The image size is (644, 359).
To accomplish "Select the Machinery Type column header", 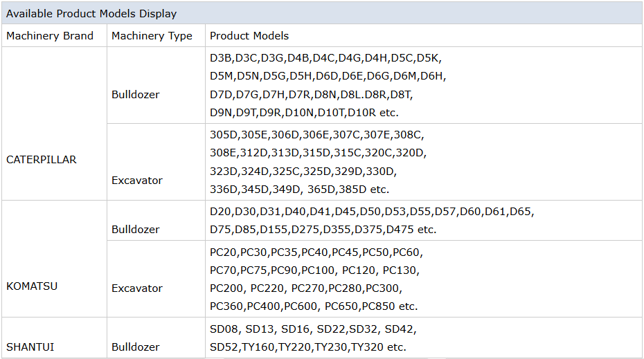I will (x=152, y=36).
